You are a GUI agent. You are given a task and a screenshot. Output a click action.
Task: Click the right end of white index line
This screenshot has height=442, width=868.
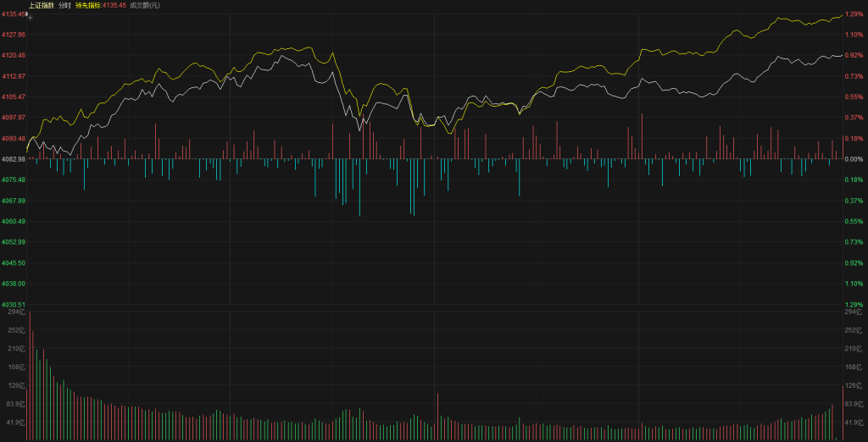pos(841,55)
